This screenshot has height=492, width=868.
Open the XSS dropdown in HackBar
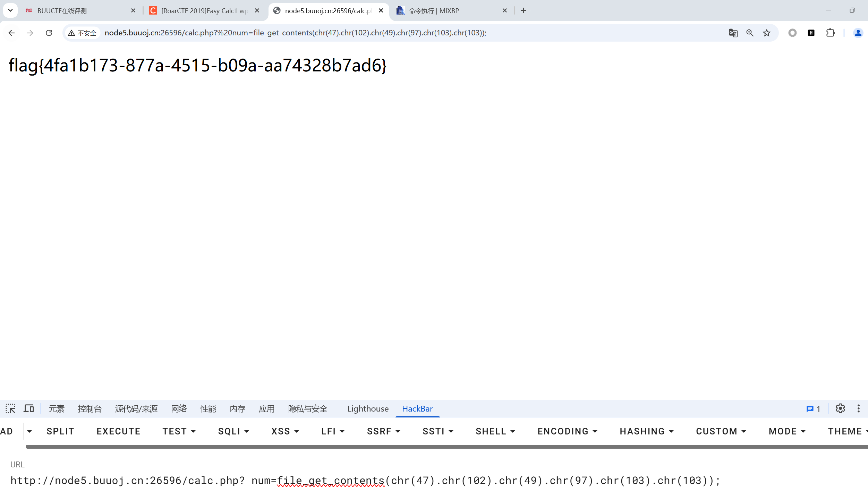[x=285, y=431]
